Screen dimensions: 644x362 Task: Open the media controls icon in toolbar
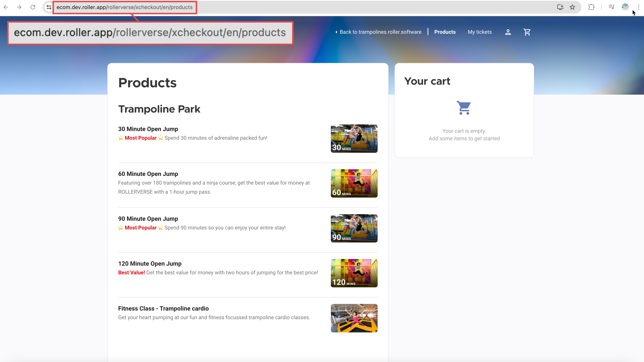coord(612,7)
